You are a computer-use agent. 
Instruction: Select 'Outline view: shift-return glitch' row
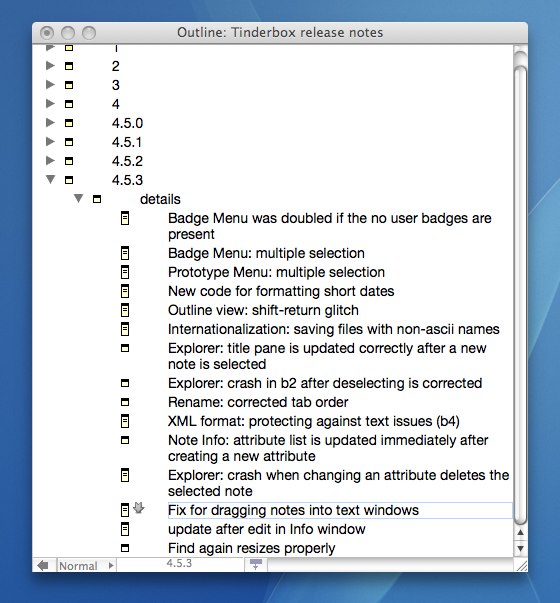(x=263, y=310)
